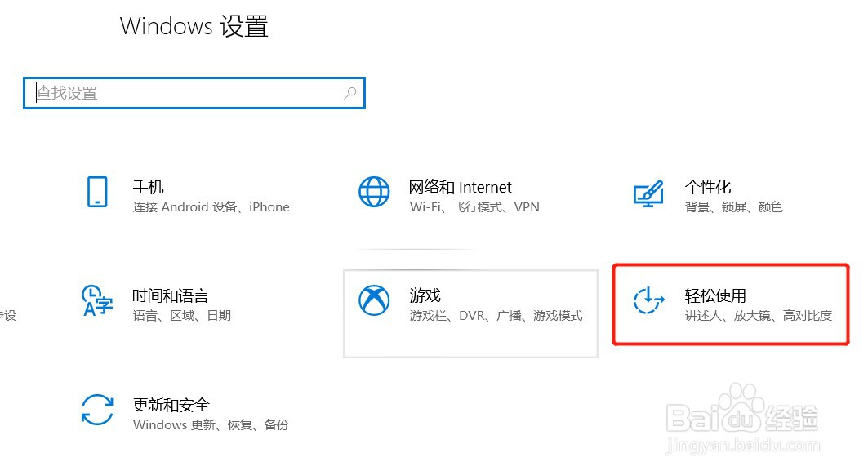Viewport: 868px width, 475px height.
Task: Select the globe icon for 网络和 Internet
Action: [373, 193]
